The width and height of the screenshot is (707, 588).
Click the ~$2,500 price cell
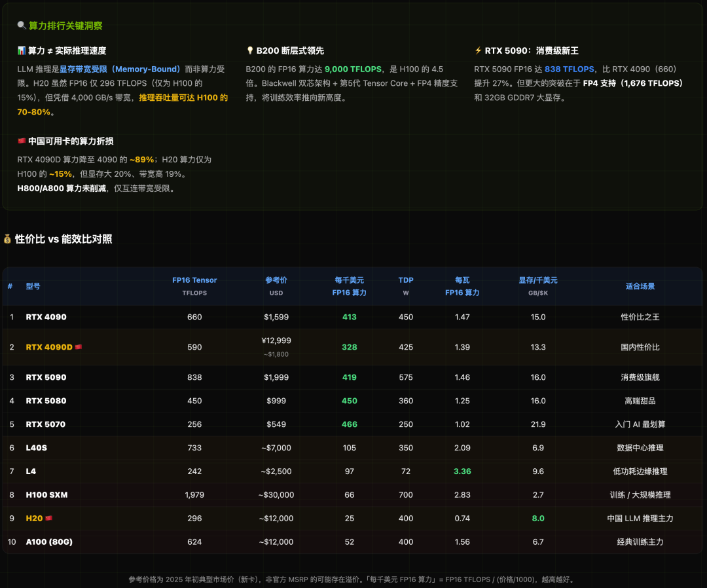coord(276,471)
